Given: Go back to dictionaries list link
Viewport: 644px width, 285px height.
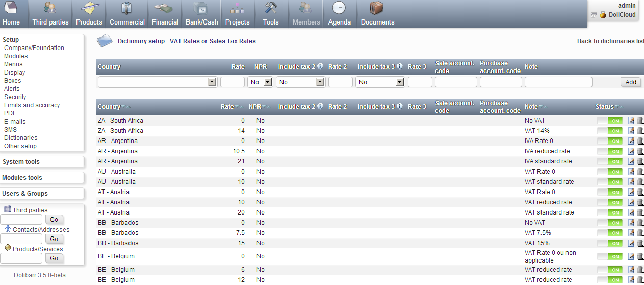Looking at the screenshot, I should coord(610,41).
